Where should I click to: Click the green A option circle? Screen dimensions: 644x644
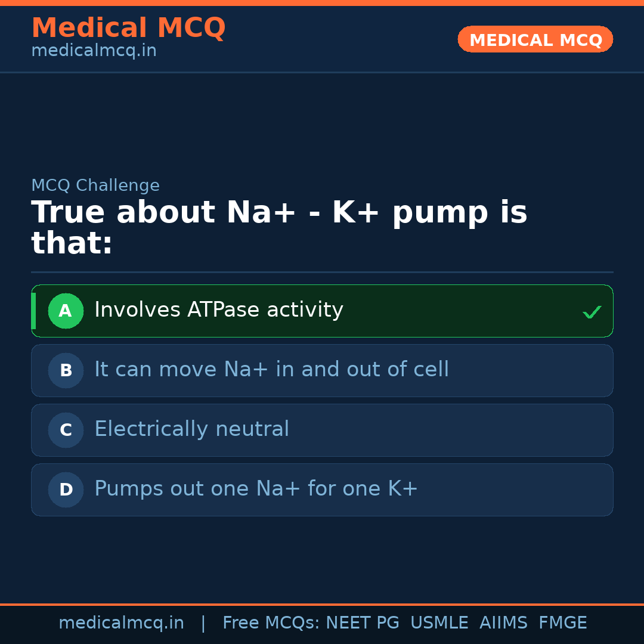[x=66, y=311]
